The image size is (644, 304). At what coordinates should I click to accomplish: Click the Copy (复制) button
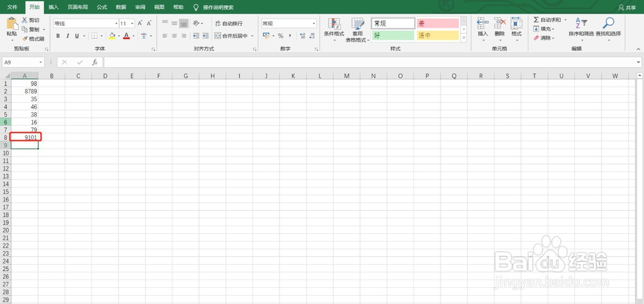(x=30, y=30)
